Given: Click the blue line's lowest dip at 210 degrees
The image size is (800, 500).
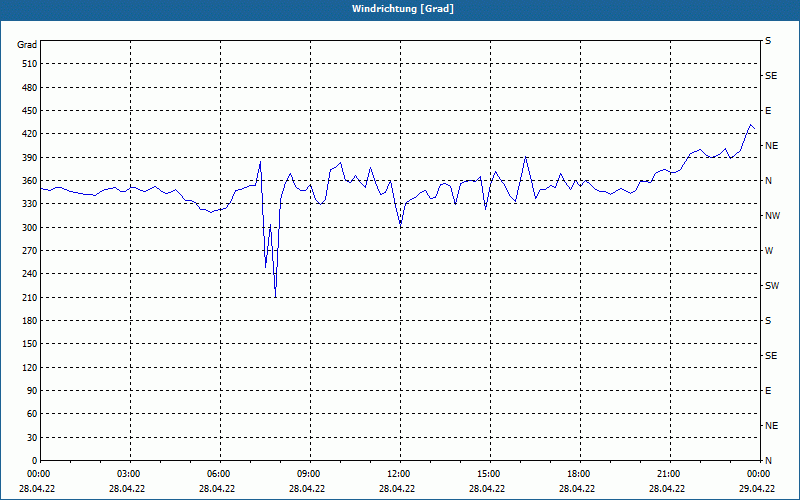Looking at the screenshot, I should (276, 297).
